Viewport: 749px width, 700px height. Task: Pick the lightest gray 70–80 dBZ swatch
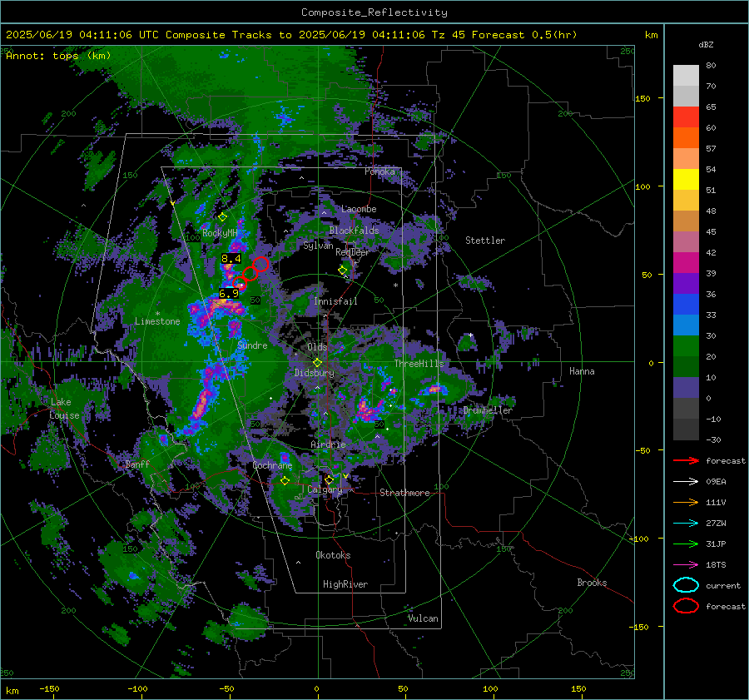click(686, 76)
